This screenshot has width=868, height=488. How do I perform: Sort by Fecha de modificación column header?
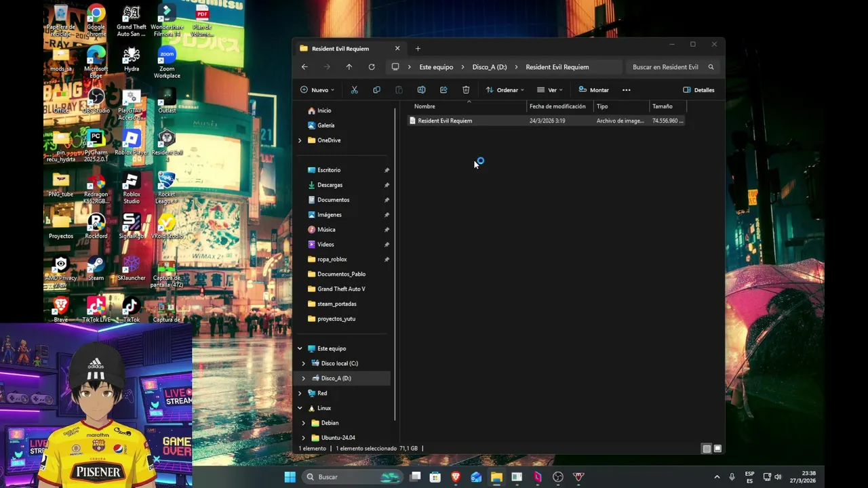559,106
